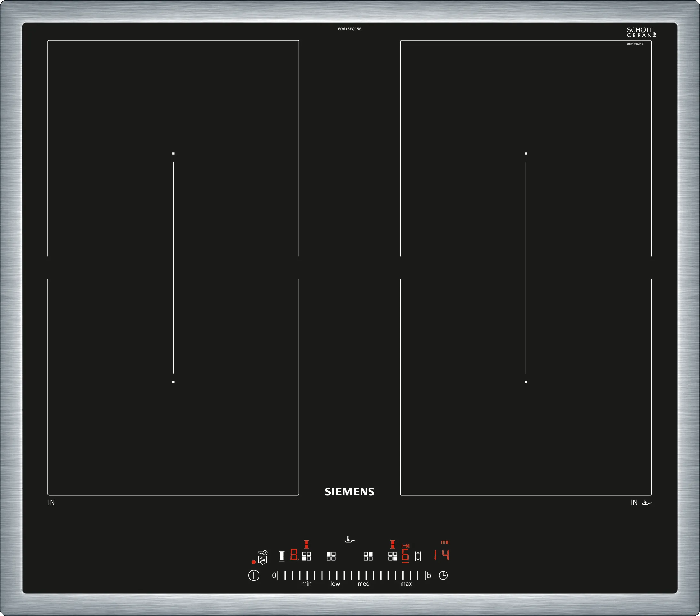Touch the serial number 8001096915
This screenshot has width=700, height=616.
pos(635,44)
